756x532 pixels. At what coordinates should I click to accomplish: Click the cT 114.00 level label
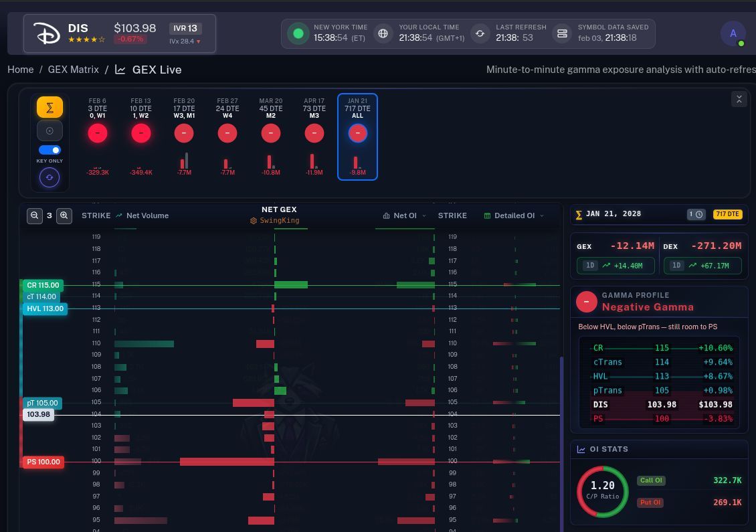[41, 296]
